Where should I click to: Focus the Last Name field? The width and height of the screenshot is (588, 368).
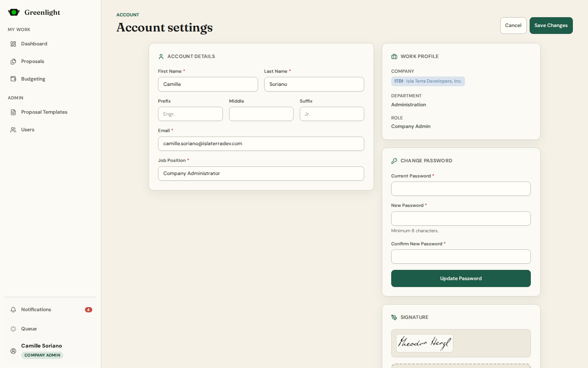click(x=314, y=84)
